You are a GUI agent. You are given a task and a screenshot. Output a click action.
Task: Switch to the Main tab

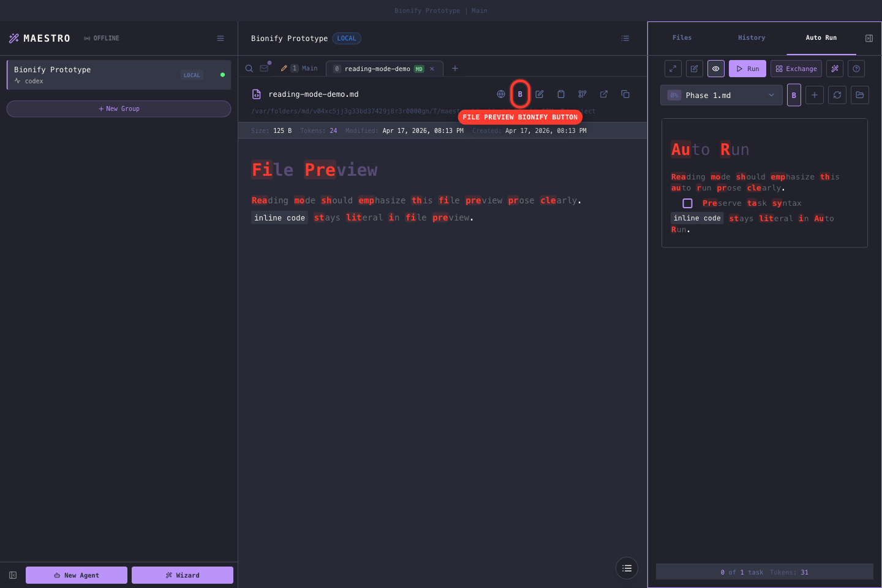click(x=300, y=68)
